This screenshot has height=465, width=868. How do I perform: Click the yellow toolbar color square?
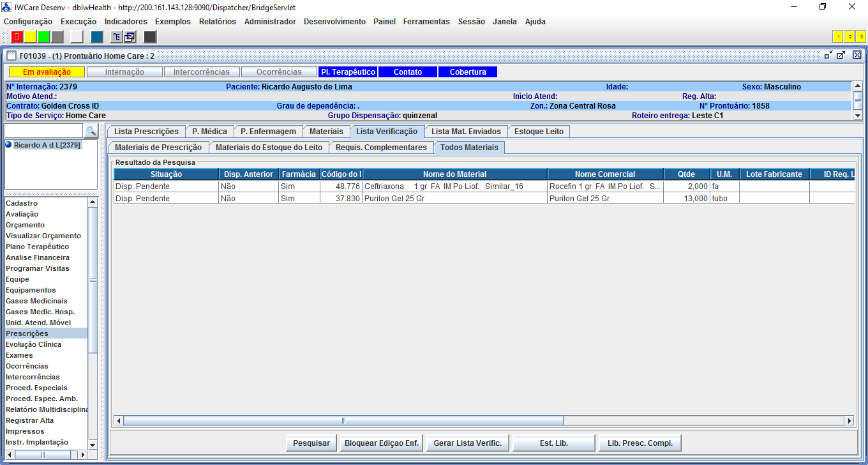click(31, 36)
